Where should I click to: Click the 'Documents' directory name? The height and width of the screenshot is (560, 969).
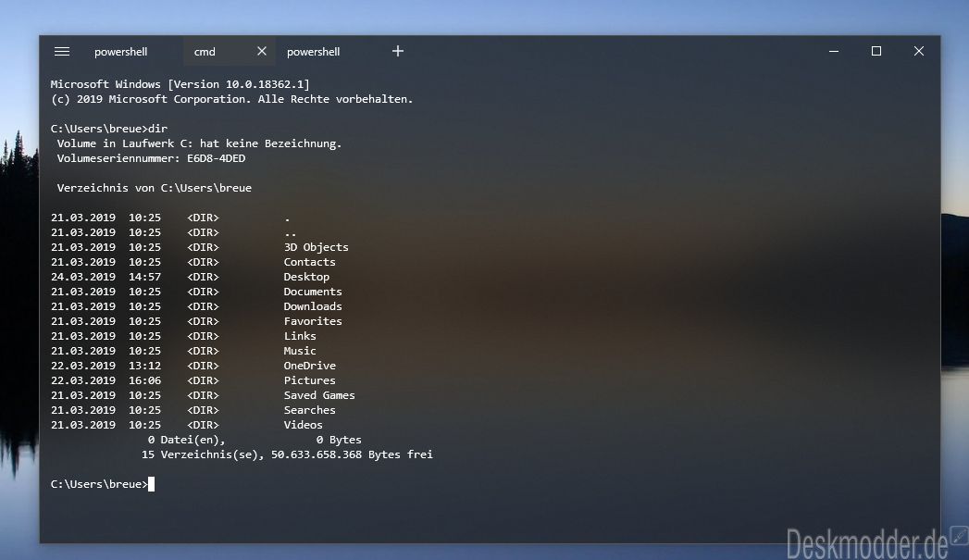pos(313,292)
